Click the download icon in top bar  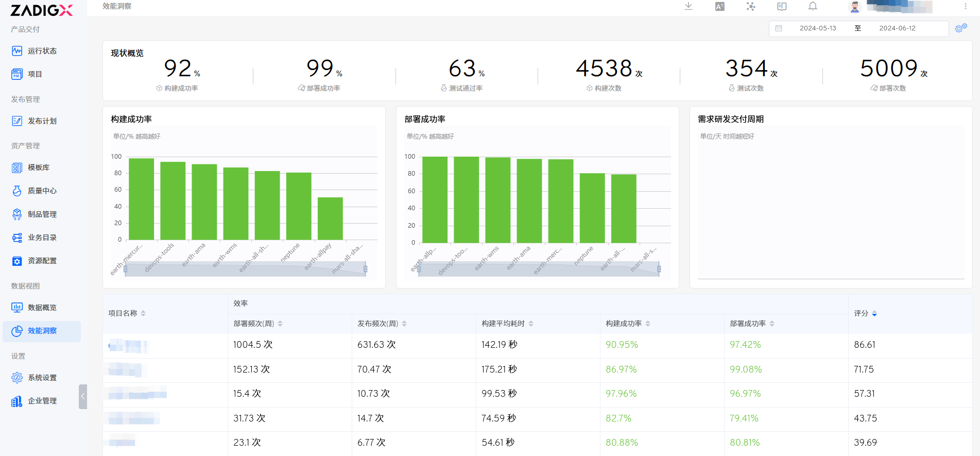click(x=689, y=6)
